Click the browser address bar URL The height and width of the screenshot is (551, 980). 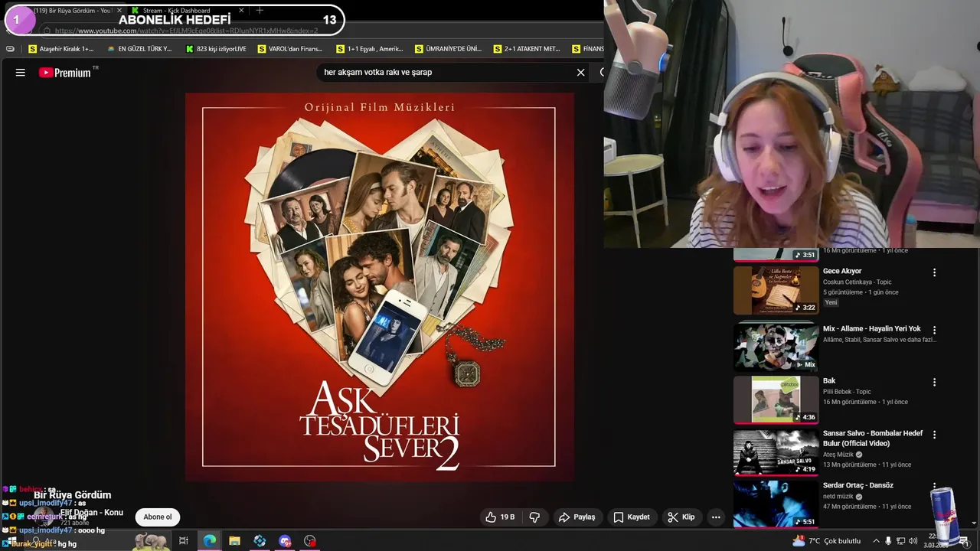click(186, 31)
